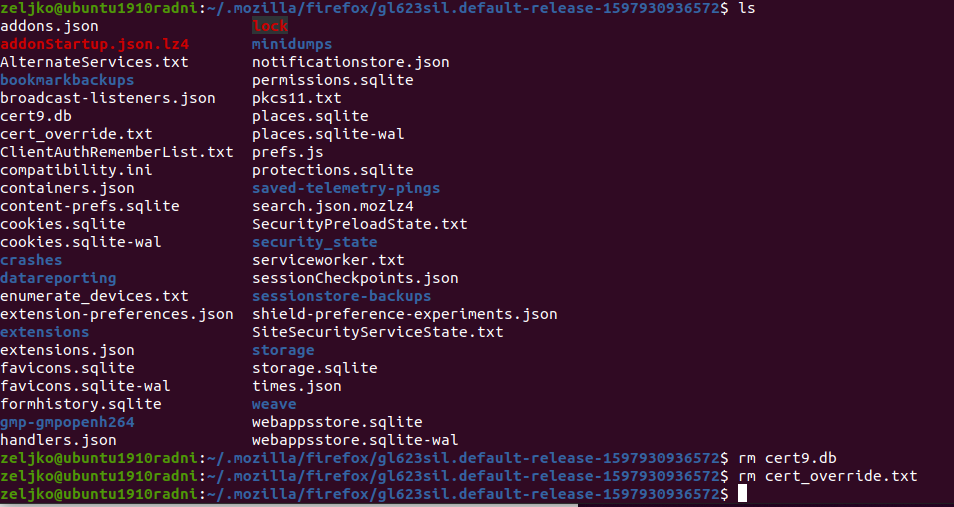The image size is (954, 507).
Task: Select the storage directory entry
Action: click(283, 350)
